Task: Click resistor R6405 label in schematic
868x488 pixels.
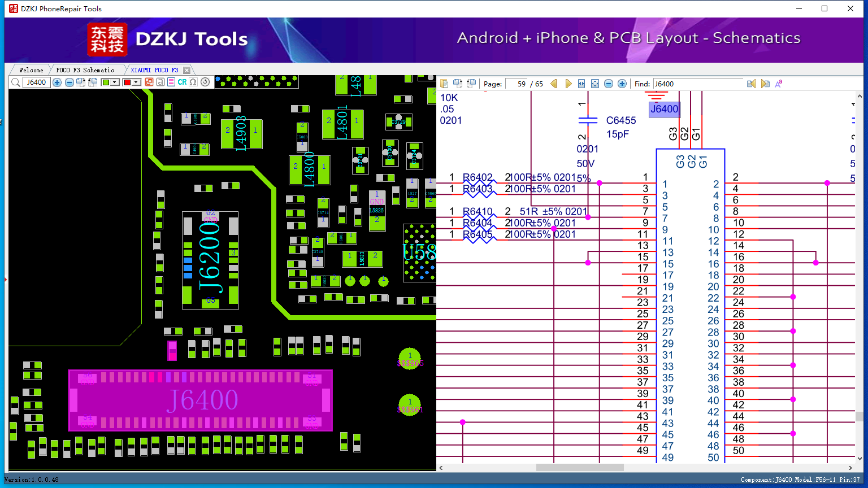Action: point(478,234)
